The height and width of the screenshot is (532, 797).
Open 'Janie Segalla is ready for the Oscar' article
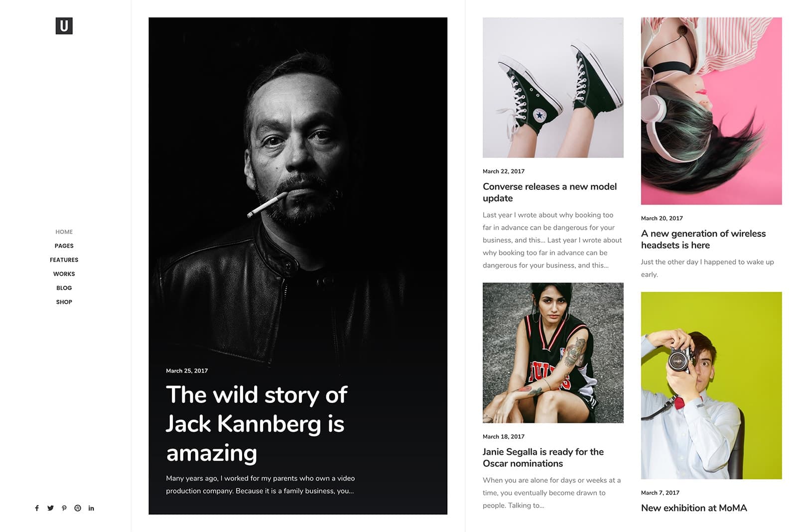pos(543,457)
